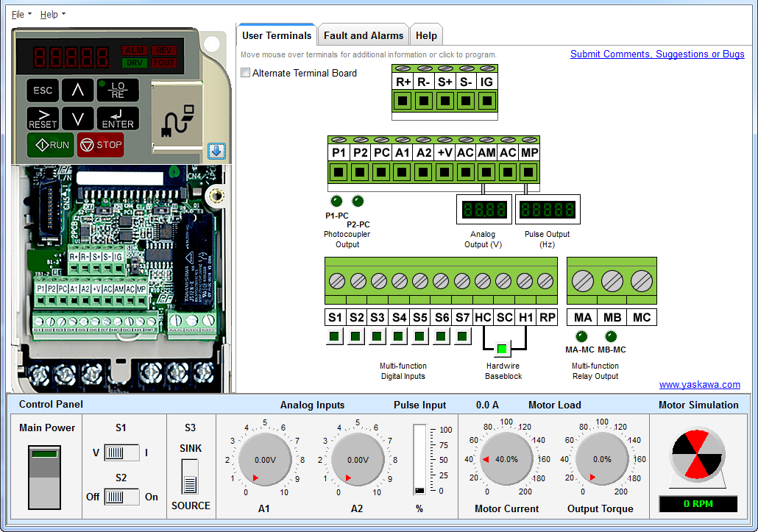Screen dimensions: 758x532
Task: Flip the S1 V/I switch
Action: pos(121,453)
